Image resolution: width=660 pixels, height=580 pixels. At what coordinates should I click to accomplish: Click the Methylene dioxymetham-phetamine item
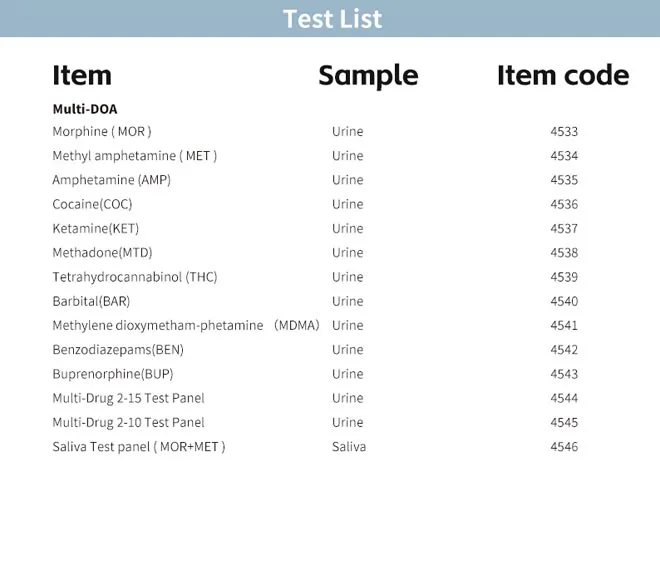pos(158,326)
